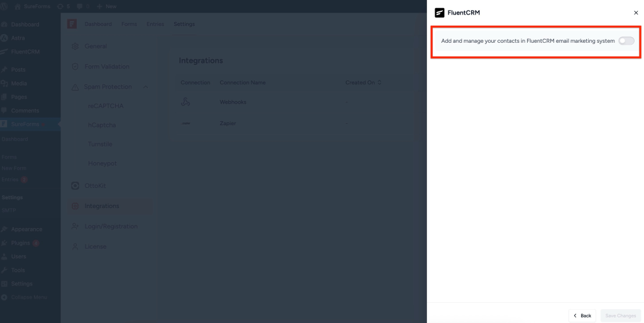This screenshot has height=323, width=644.
Task: Open the comments bubble in admin bar
Action: (83, 6)
